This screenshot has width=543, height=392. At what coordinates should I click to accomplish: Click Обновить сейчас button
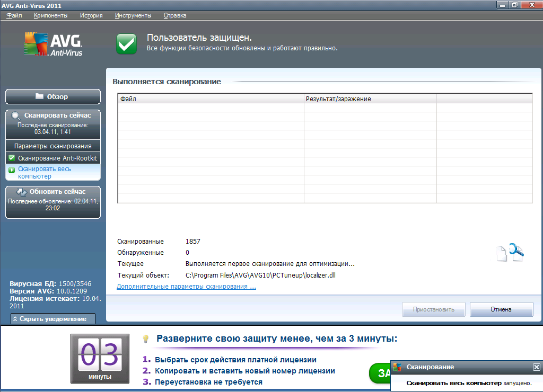[x=53, y=202]
